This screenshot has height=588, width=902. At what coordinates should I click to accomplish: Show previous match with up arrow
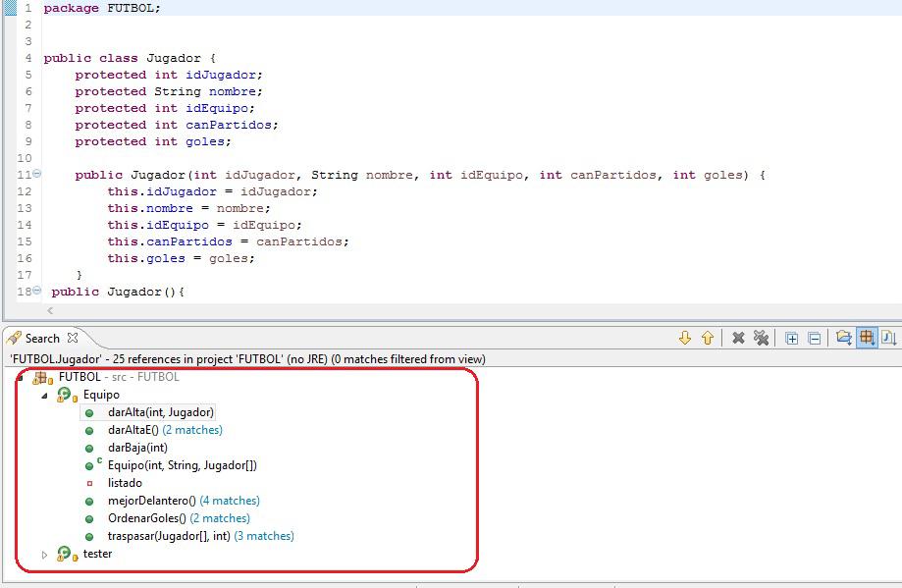707,338
